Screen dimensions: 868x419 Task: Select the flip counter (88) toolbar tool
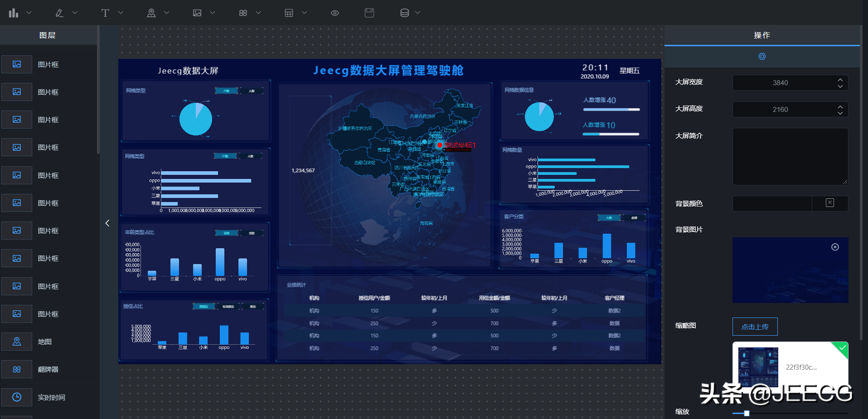pos(243,13)
